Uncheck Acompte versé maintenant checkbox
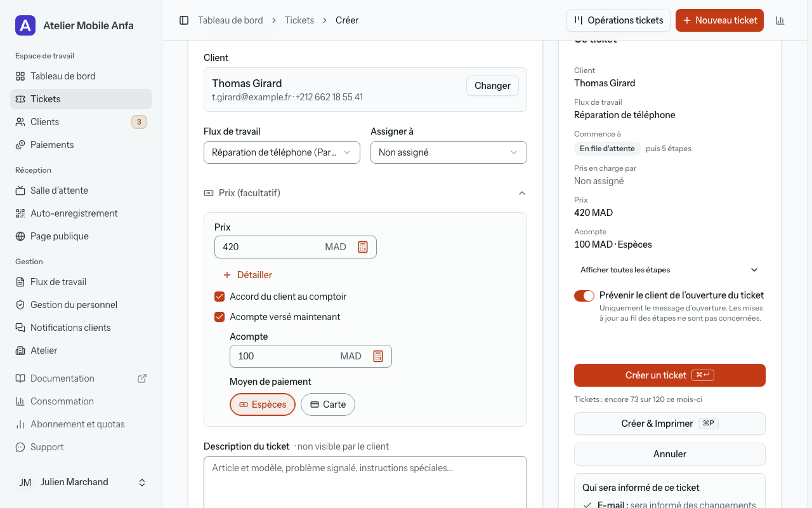 219,317
